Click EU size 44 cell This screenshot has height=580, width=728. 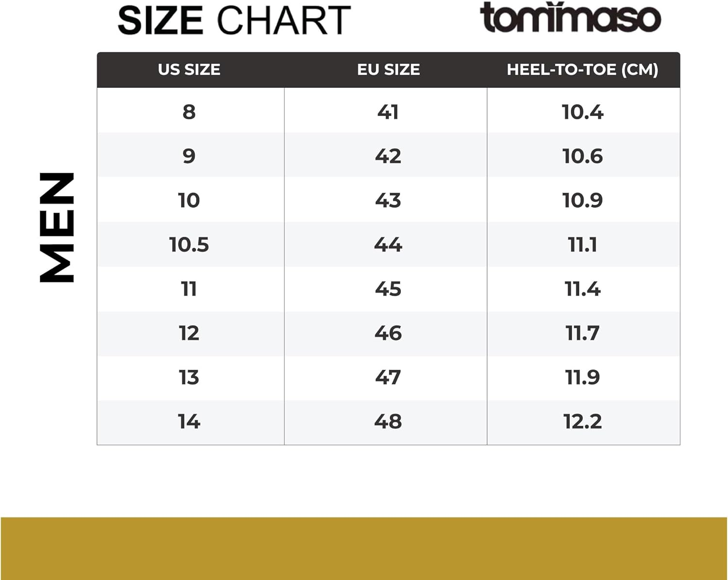pos(388,245)
